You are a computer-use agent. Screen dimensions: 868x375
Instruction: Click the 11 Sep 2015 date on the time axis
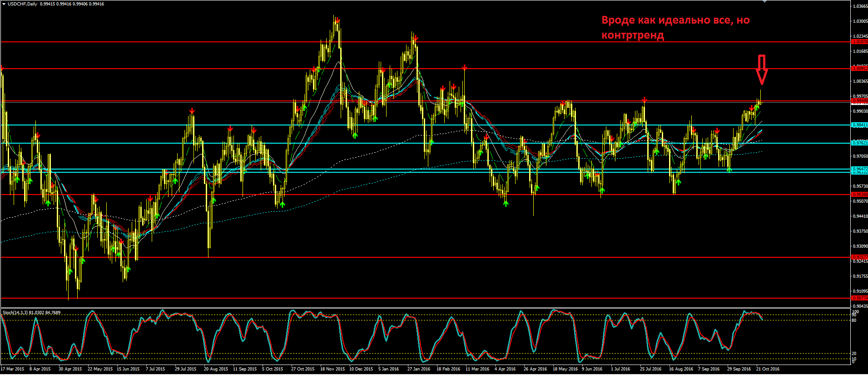pos(245,369)
